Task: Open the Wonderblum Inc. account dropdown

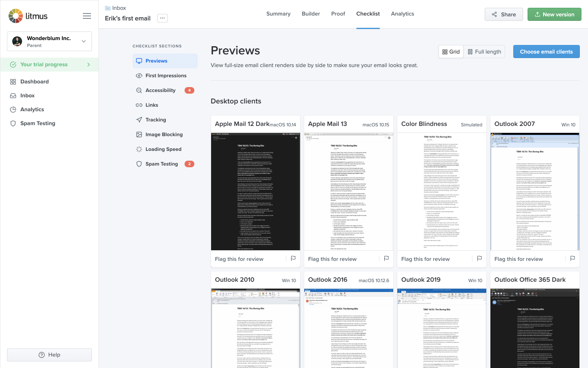Action: point(49,41)
